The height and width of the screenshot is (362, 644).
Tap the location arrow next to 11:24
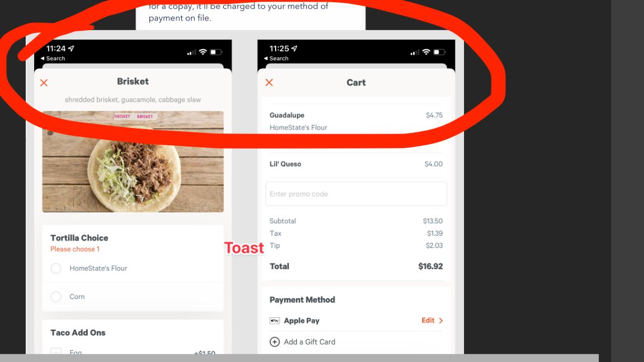[x=72, y=48]
